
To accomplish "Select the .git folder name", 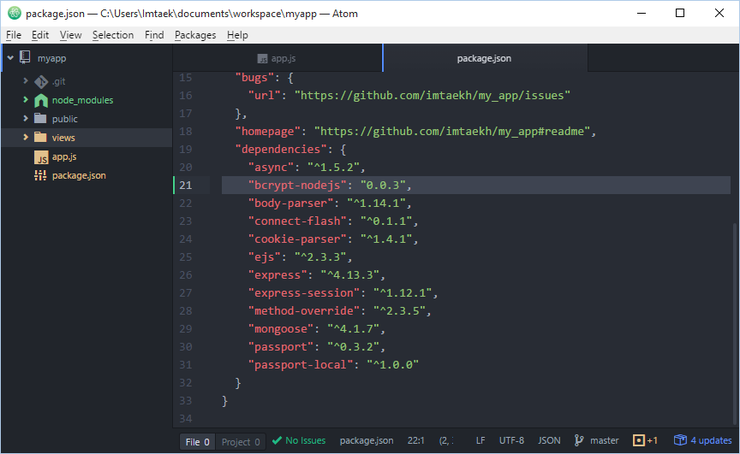I will (59, 82).
